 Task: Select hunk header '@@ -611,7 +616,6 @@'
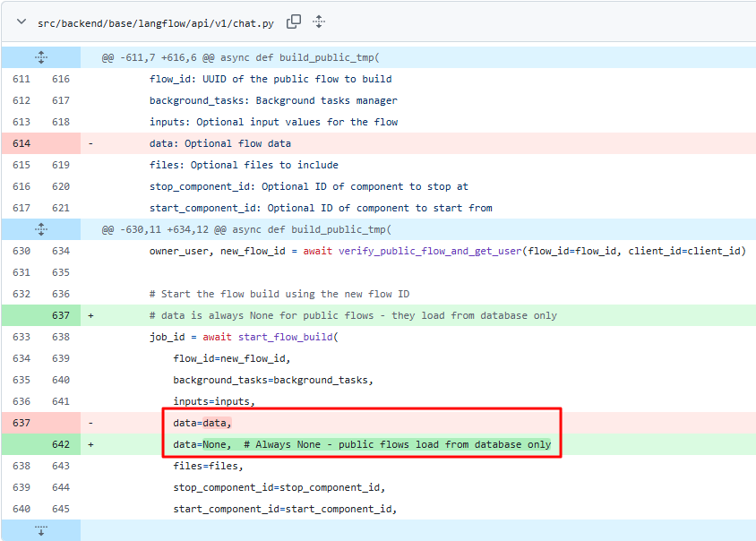tap(158, 57)
